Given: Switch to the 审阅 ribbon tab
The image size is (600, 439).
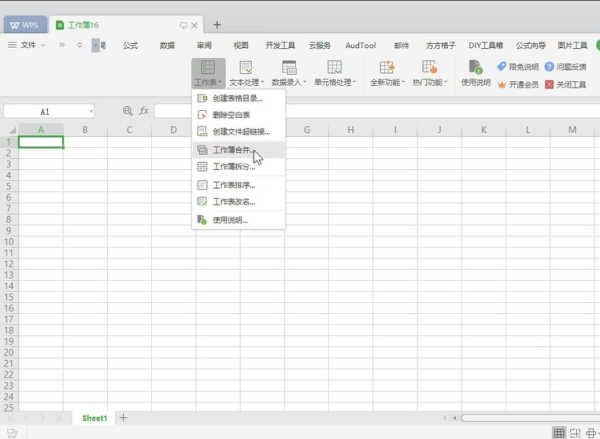Looking at the screenshot, I should click(204, 45).
